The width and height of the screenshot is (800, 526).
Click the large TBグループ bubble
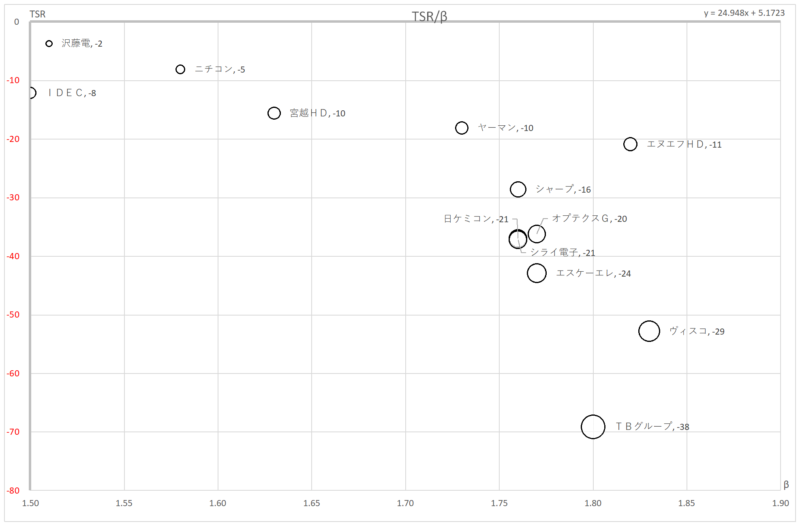coord(593,427)
